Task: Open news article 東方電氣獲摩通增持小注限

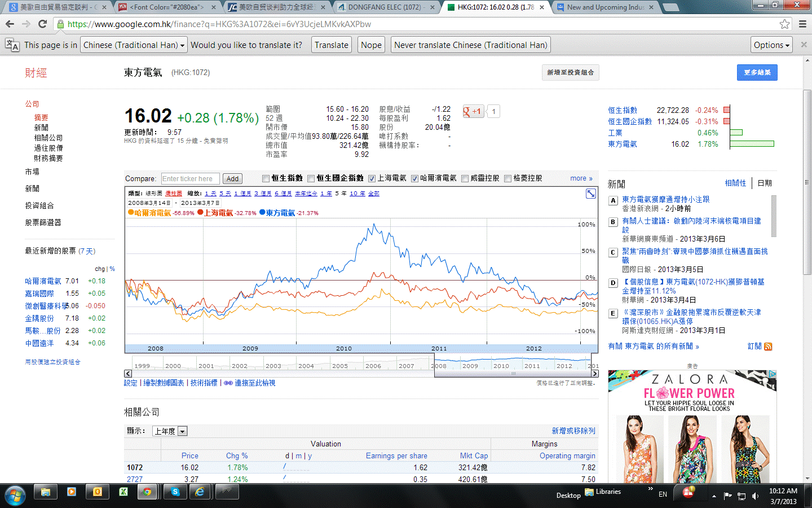Action: click(x=665, y=200)
